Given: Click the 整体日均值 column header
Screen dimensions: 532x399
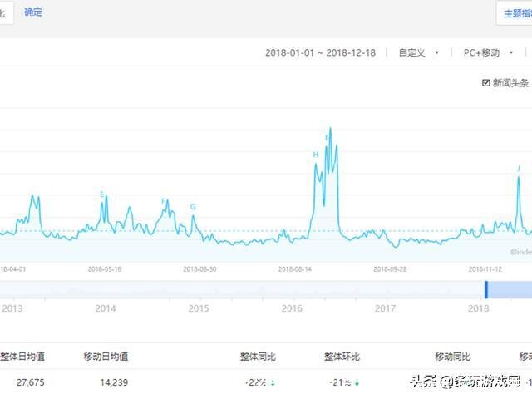Looking at the screenshot, I should click(x=22, y=357).
